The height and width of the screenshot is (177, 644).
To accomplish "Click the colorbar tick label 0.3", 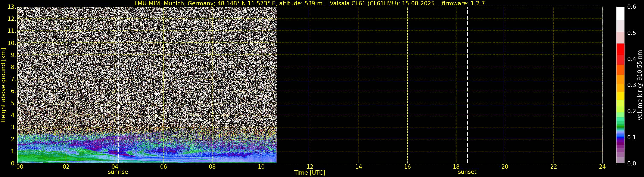I will [x=632, y=85].
